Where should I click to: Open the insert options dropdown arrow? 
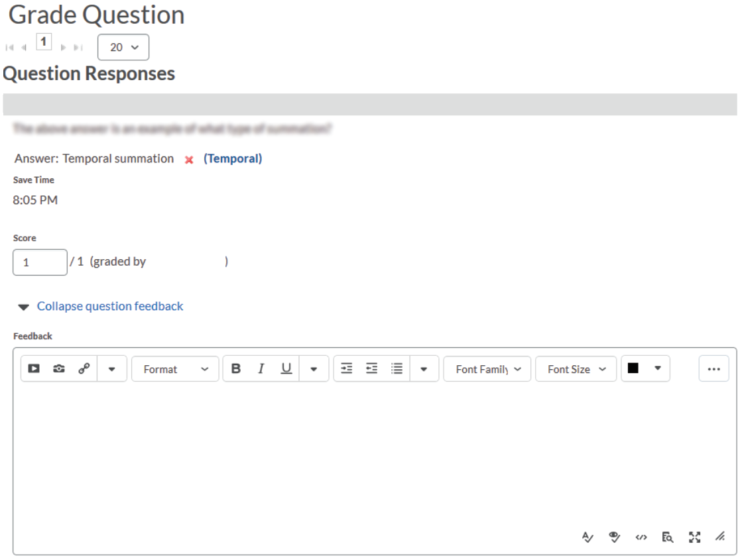coord(112,369)
